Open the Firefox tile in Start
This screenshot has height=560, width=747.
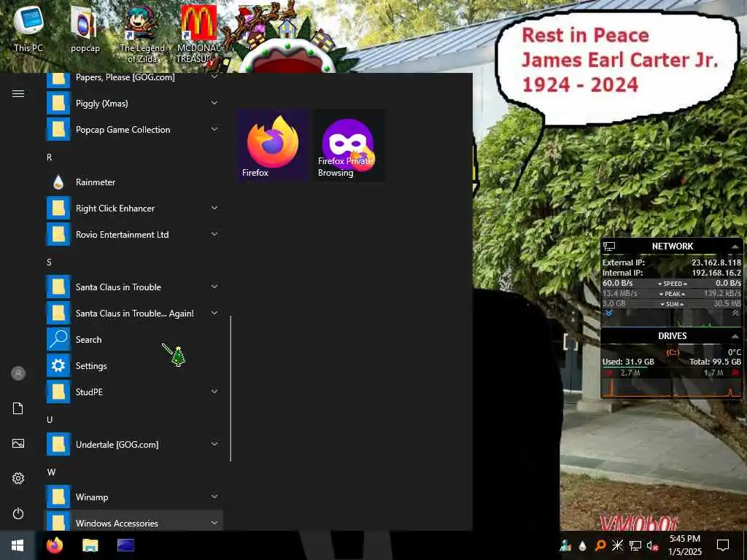(274, 145)
